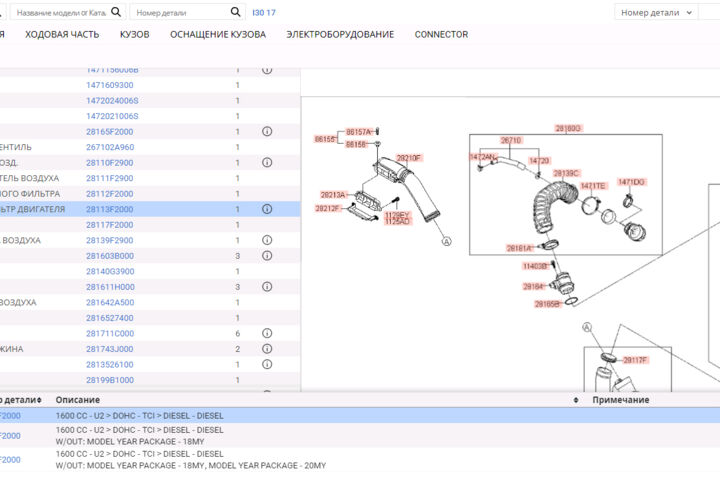Select diagram callout 28213A

(333, 195)
